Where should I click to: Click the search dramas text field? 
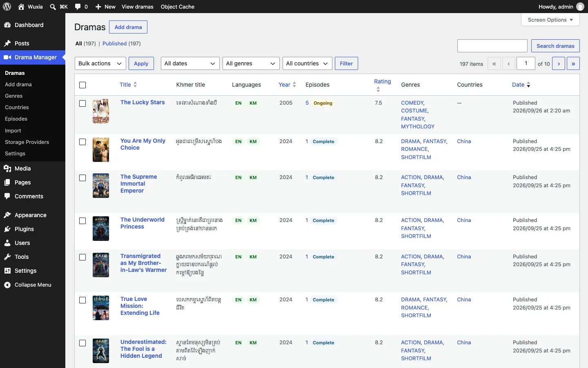492,46
